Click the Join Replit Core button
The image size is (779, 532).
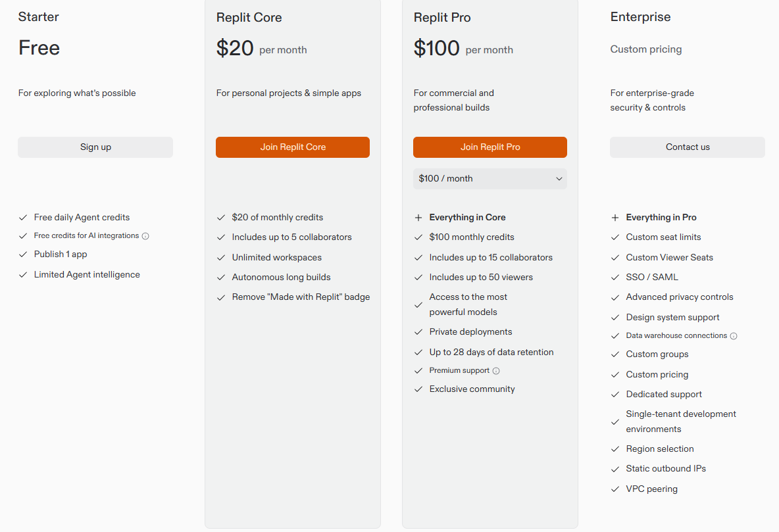[293, 147]
